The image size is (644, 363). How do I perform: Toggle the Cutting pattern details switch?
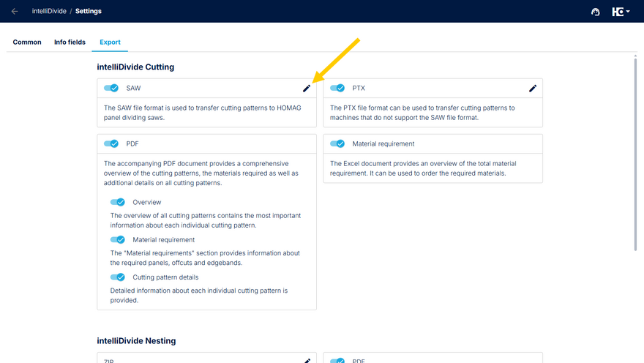point(118,277)
